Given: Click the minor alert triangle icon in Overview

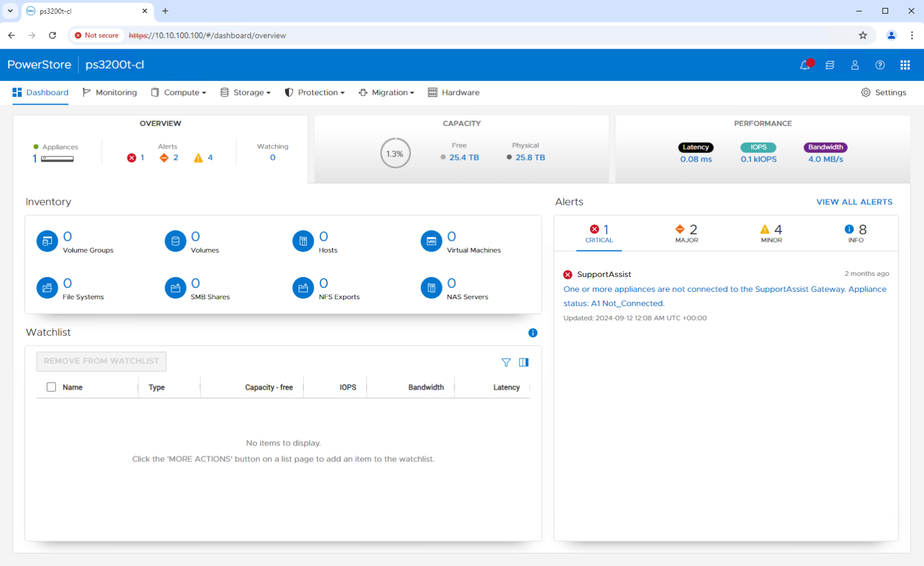Looking at the screenshot, I should 198,158.
